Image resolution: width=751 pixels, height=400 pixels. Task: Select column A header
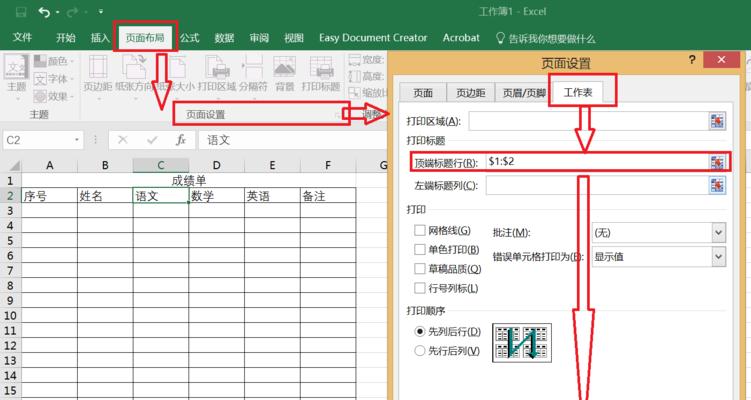(49, 166)
